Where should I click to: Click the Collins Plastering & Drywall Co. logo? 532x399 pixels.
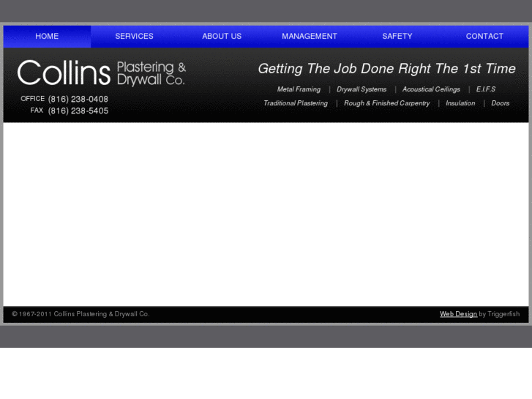tap(102, 73)
